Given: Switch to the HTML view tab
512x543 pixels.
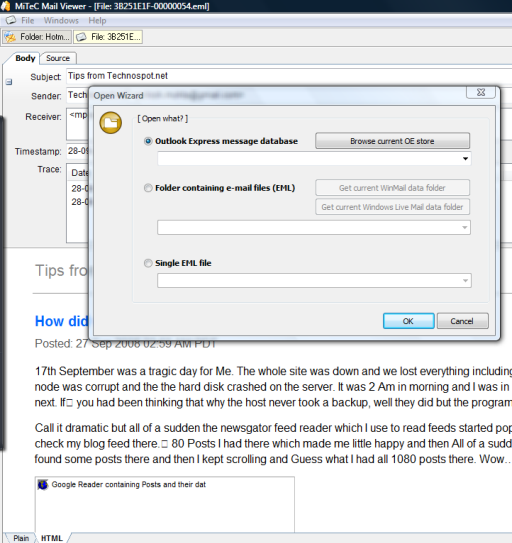Looking at the screenshot, I should coord(52,538).
